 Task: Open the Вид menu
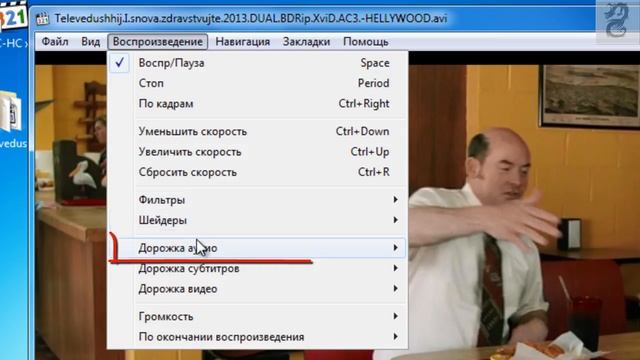pos(90,42)
